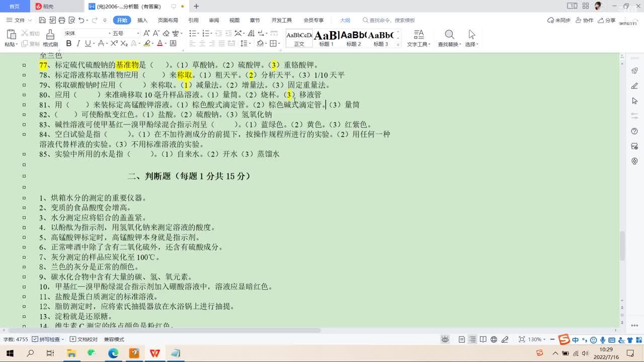Open 查找替换 find and replace
The image size is (644, 362).
click(x=449, y=38)
